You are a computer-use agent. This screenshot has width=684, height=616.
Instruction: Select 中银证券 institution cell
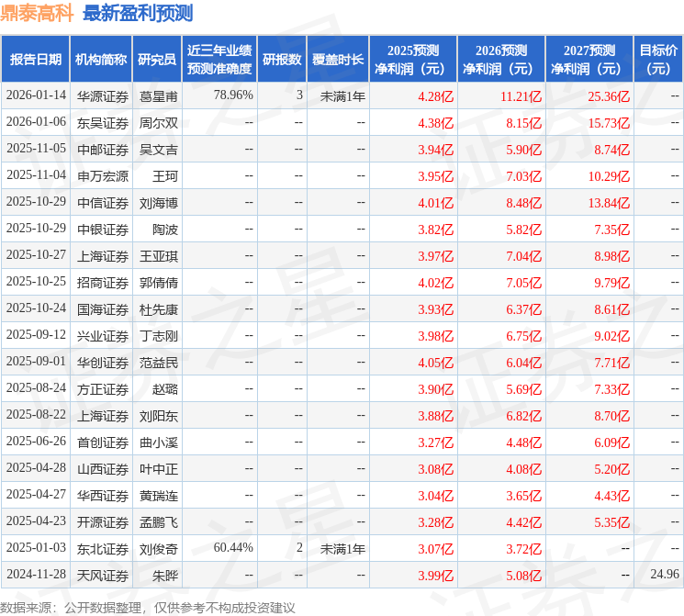103,230
